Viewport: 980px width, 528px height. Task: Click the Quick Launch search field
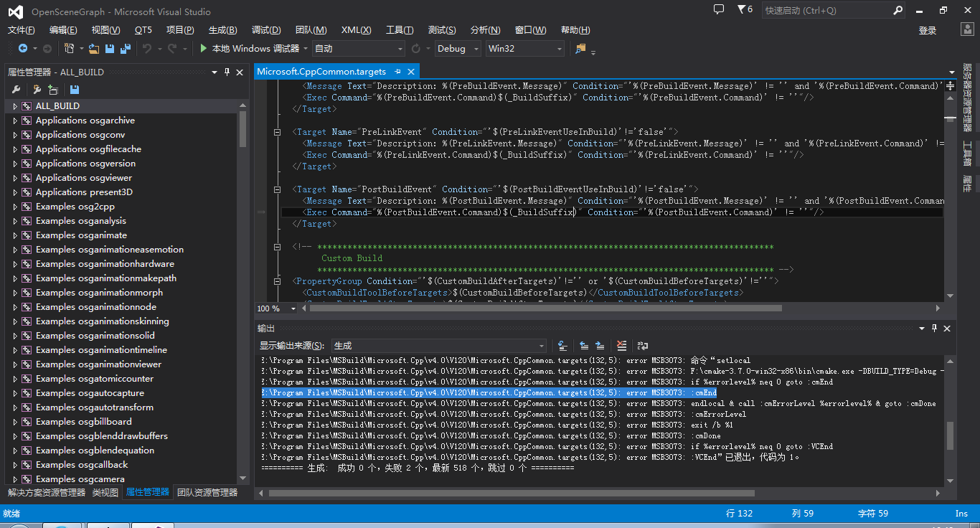coord(827,10)
